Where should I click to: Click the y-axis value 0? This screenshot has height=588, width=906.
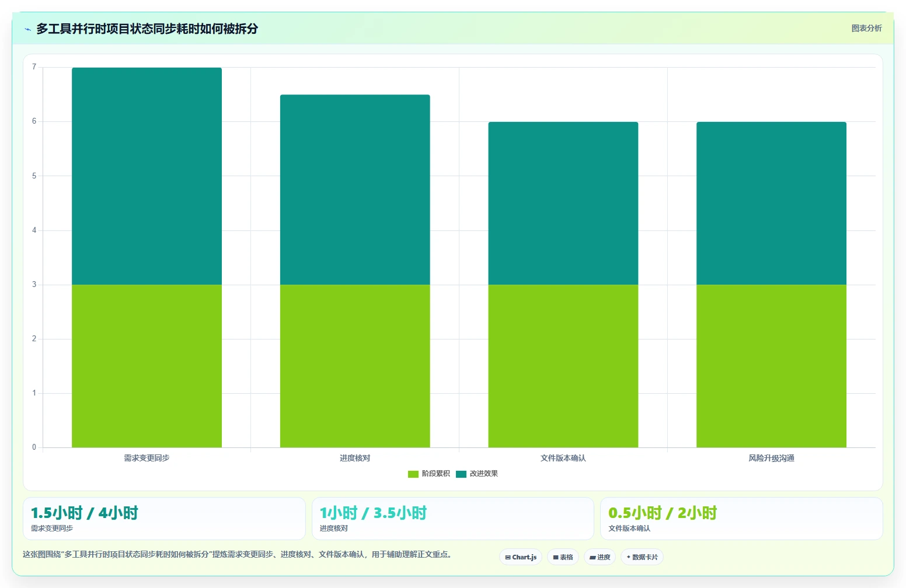coord(34,447)
